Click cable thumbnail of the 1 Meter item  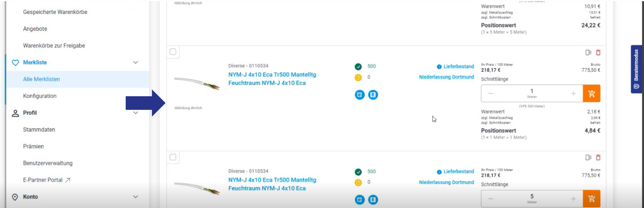tap(197, 83)
